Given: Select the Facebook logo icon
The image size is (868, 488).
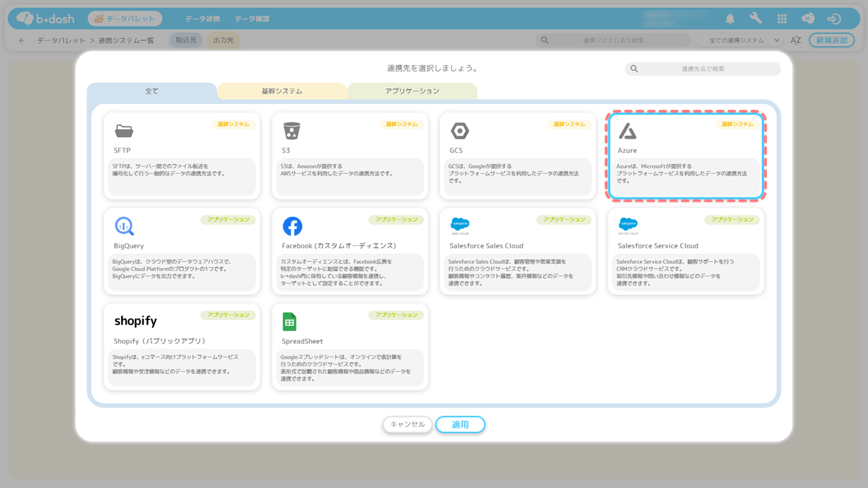Looking at the screenshot, I should tap(292, 226).
